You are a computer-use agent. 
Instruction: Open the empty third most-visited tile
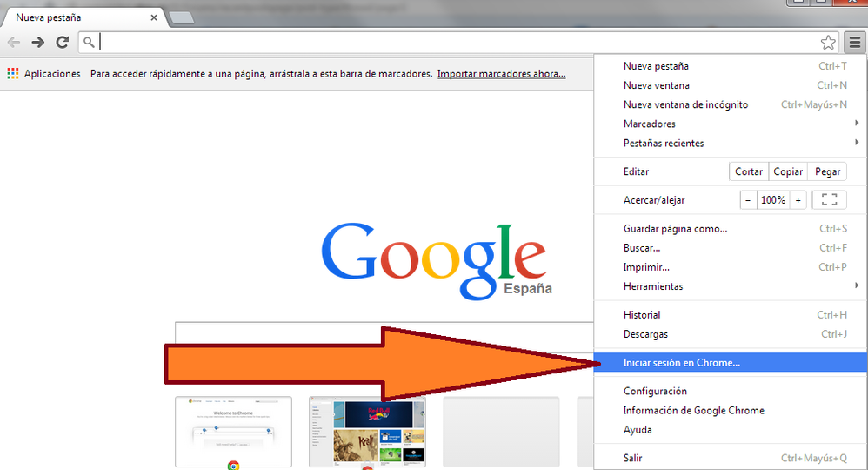click(501, 432)
